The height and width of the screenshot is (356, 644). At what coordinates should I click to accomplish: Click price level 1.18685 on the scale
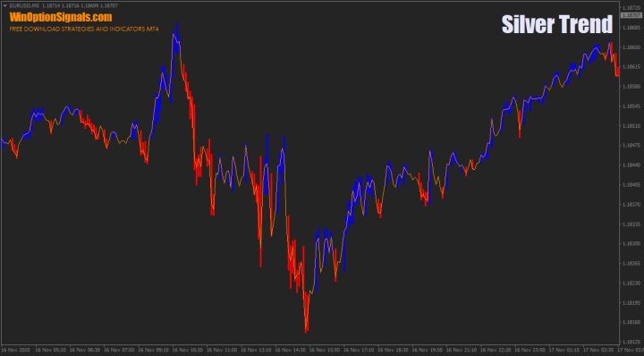(631, 28)
